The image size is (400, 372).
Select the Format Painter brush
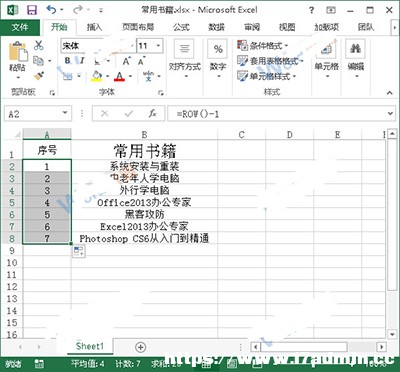click(x=39, y=76)
